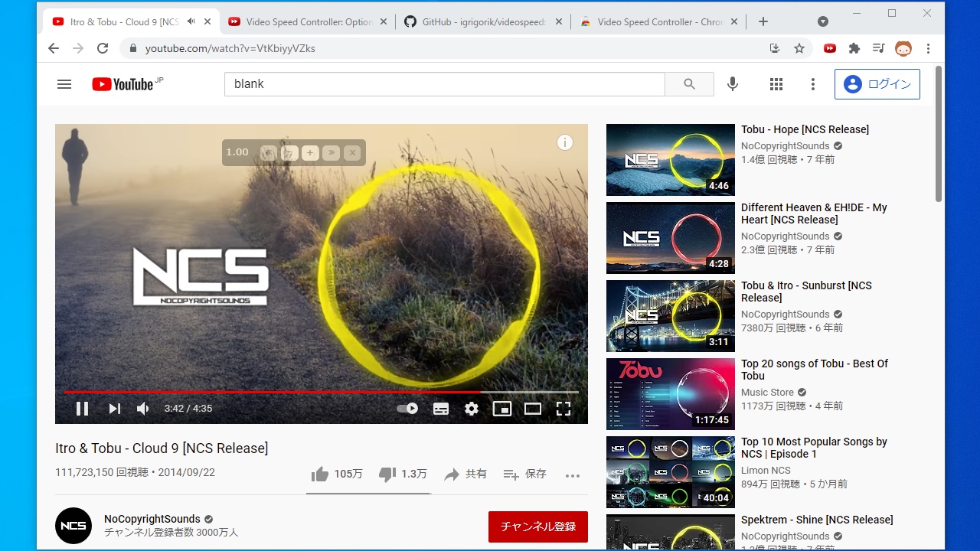Open Tobu - Hope thumbnail
This screenshot has width=980, height=551.
point(671,160)
